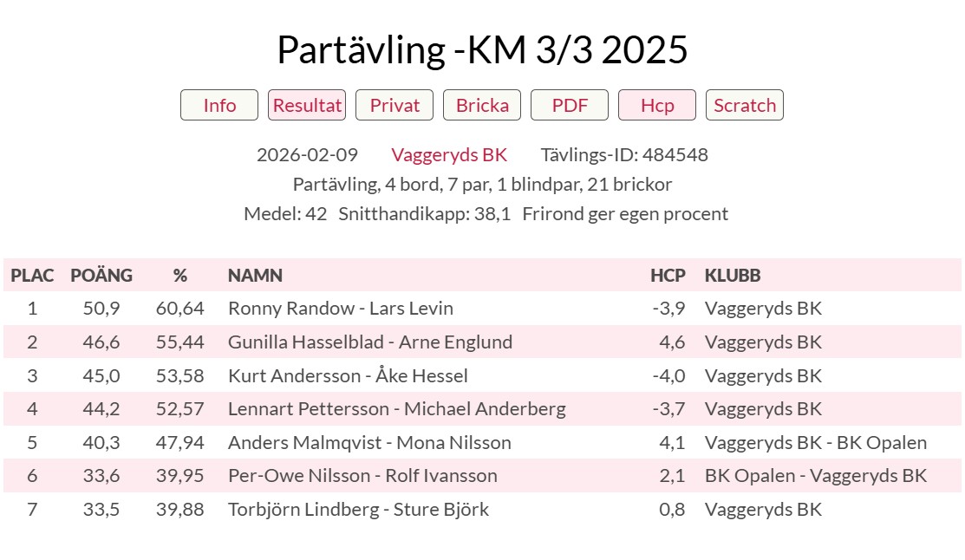
Task: Show the Bricka board view
Action: [482, 105]
